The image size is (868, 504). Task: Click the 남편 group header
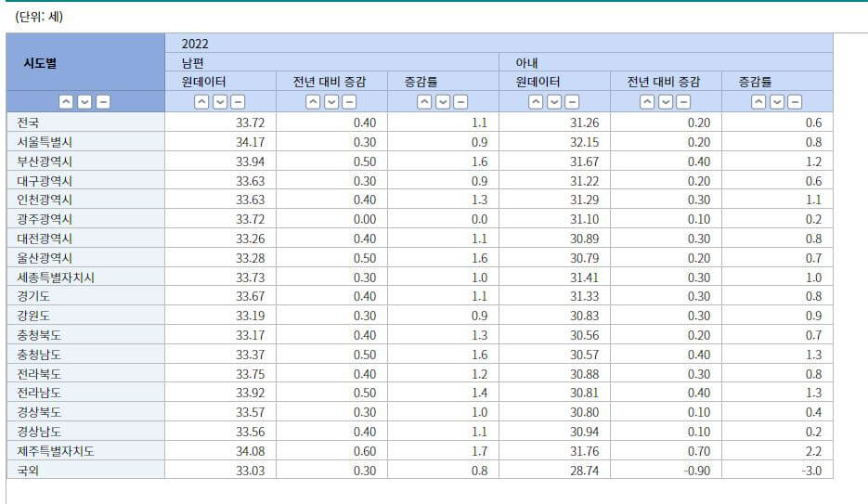(331, 62)
